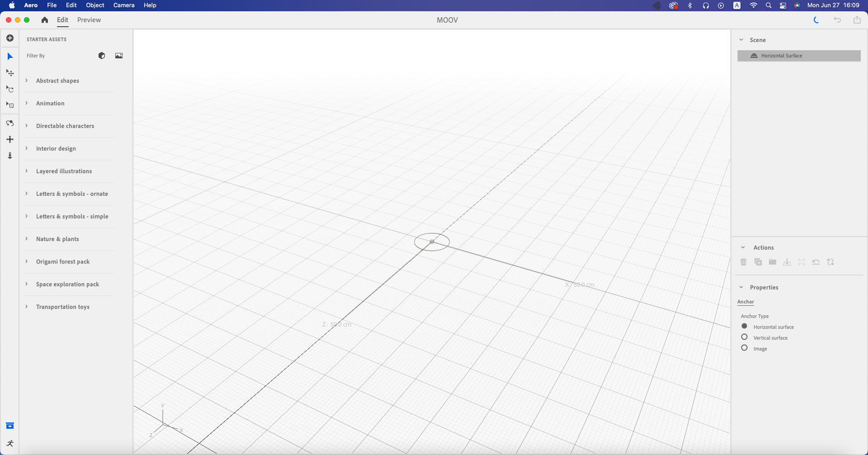868x455 pixels.
Task: Click the anchor origin marker on grid
Action: tap(432, 242)
